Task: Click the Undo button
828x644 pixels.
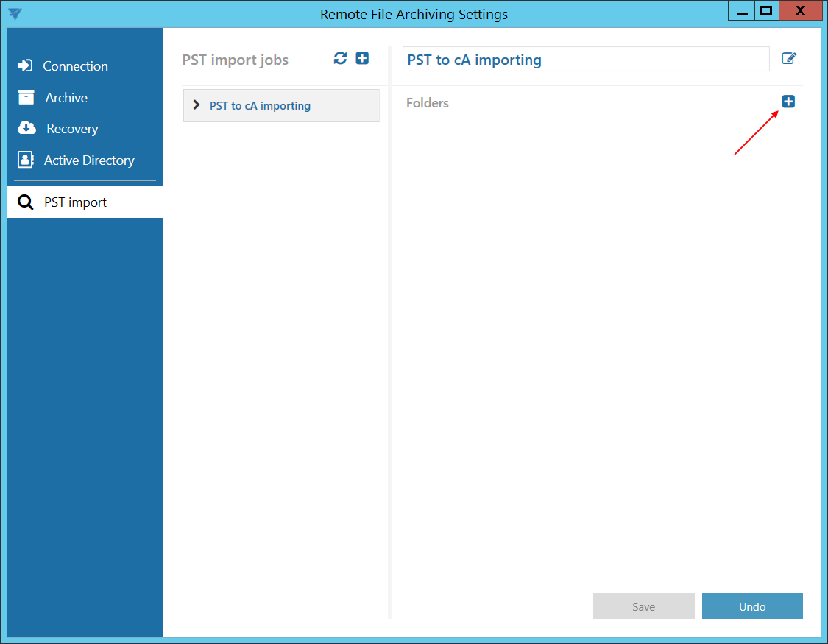Action: pos(751,606)
